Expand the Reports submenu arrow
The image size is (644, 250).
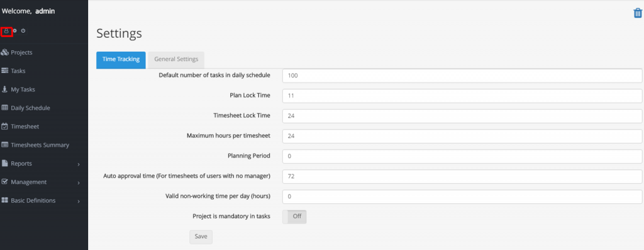[79, 164]
